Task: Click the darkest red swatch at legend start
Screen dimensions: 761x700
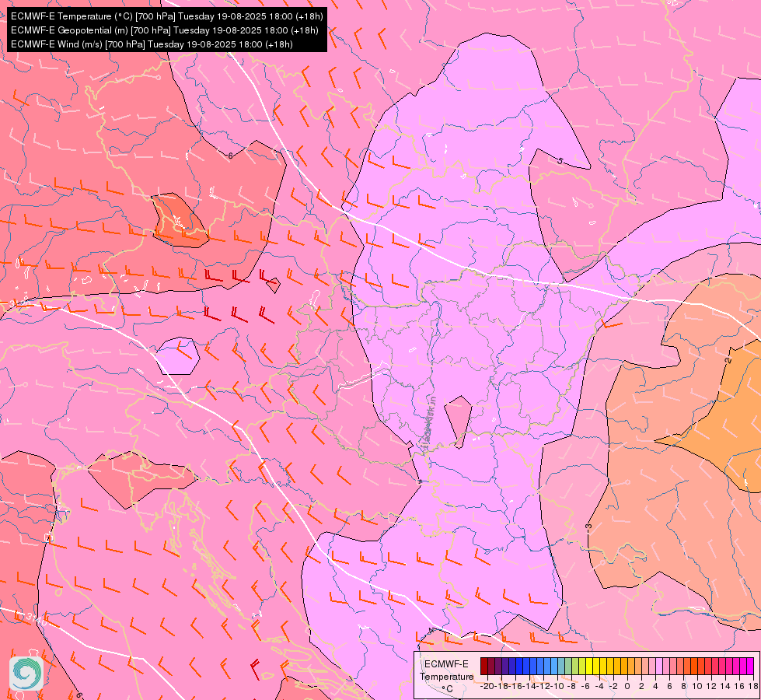Action: 484,666
